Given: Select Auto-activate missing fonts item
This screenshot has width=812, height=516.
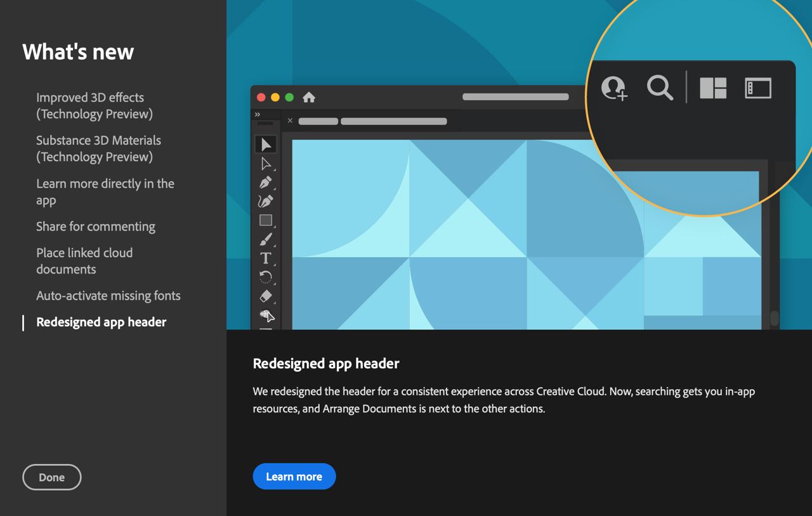Looking at the screenshot, I should click(108, 296).
